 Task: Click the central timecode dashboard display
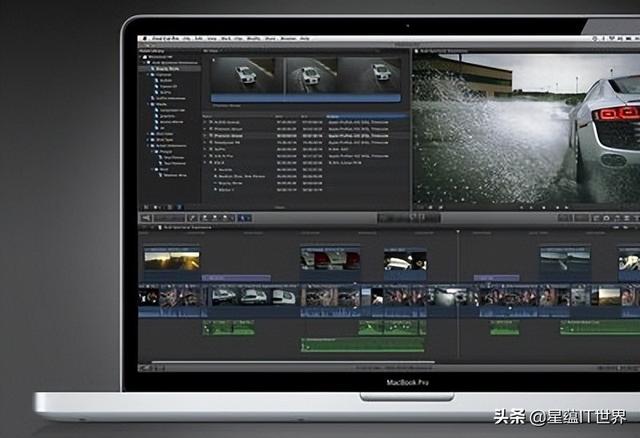click(409, 218)
